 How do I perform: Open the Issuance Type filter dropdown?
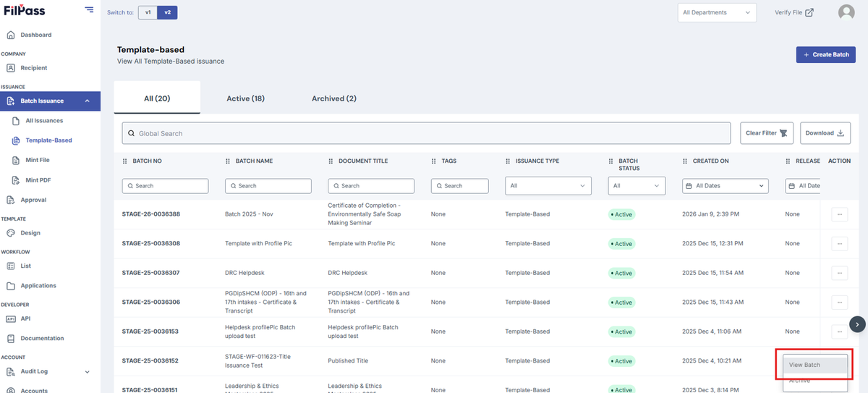click(548, 186)
